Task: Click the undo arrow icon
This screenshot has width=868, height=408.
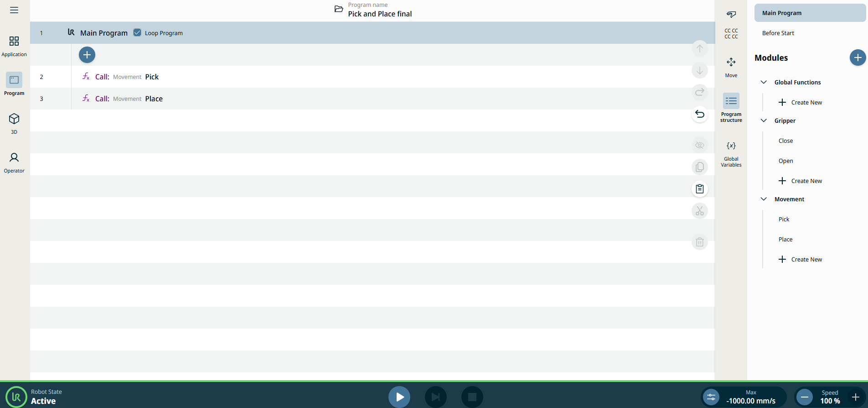Action: coord(700,114)
